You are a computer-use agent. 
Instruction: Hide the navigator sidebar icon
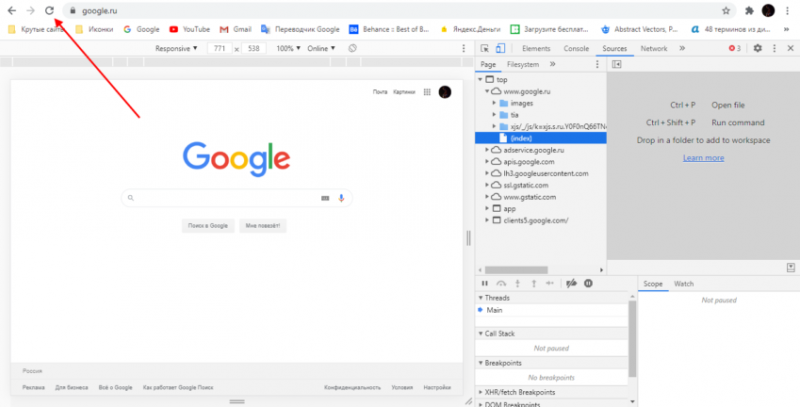point(616,64)
